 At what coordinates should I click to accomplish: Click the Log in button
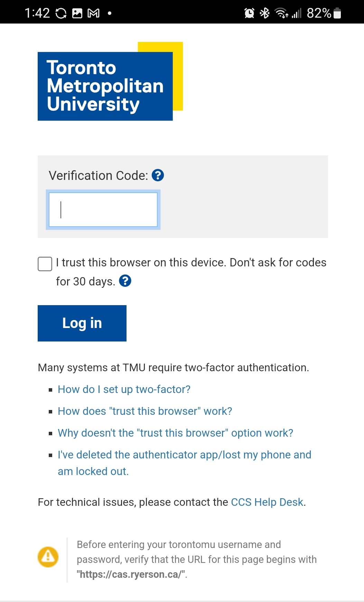(82, 323)
